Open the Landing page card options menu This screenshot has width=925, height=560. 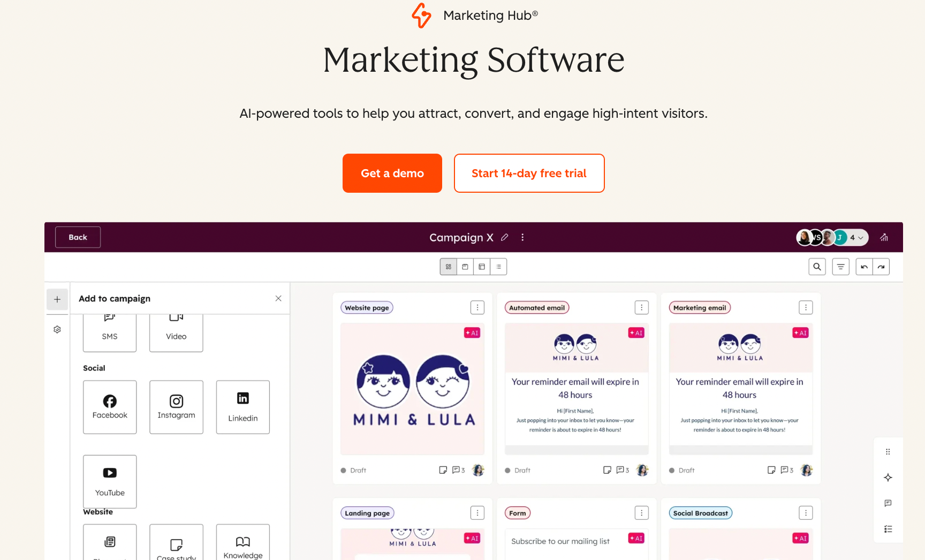pyautogui.click(x=477, y=513)
